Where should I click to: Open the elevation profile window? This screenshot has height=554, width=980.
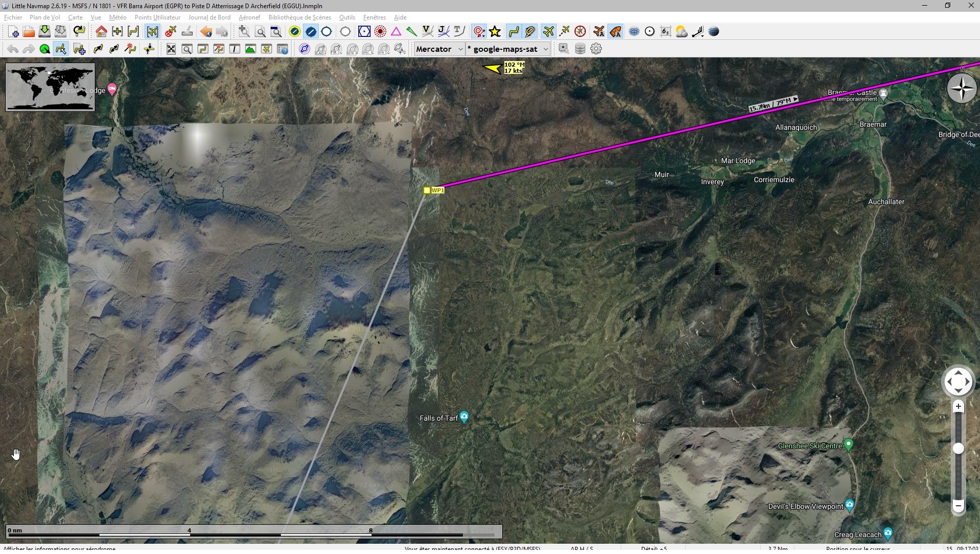pyautogui.click(x=250, y=49)
